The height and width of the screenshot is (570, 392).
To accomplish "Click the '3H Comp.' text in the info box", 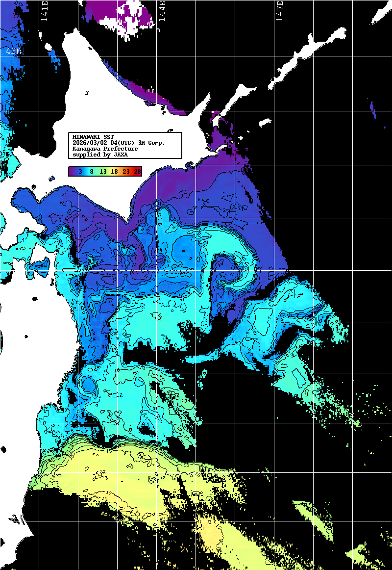I will point(151,143).
